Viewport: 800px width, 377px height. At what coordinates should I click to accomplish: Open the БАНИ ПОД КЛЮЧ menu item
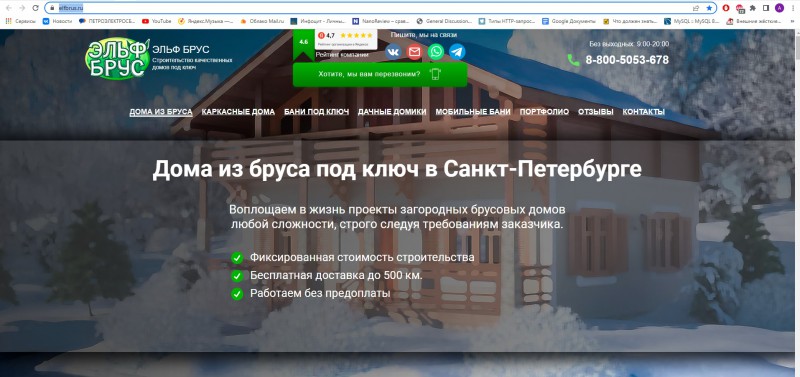point(316,112)
